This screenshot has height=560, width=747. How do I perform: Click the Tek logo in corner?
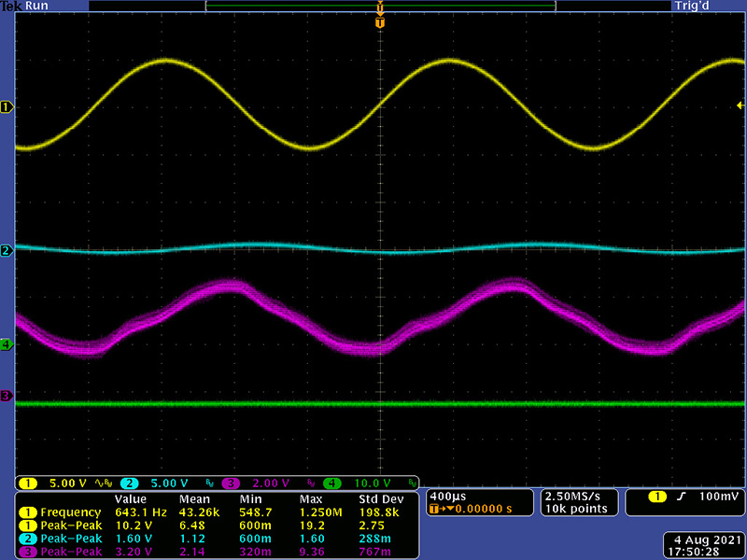(10, 6)
